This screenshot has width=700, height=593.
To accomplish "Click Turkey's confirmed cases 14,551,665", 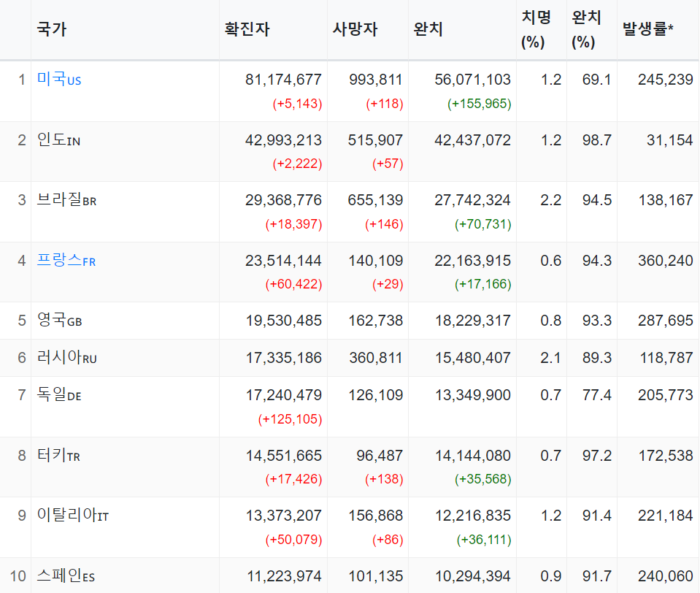I will click(284, 456).
